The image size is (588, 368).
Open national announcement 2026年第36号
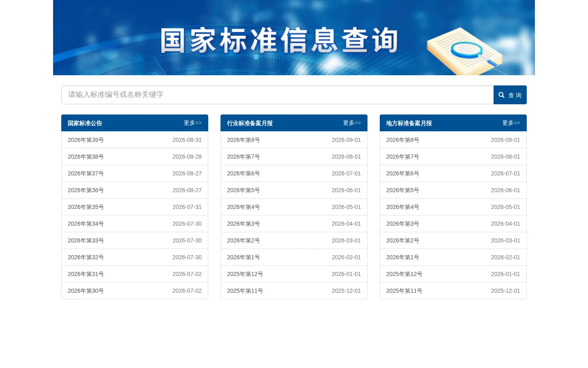86,190
